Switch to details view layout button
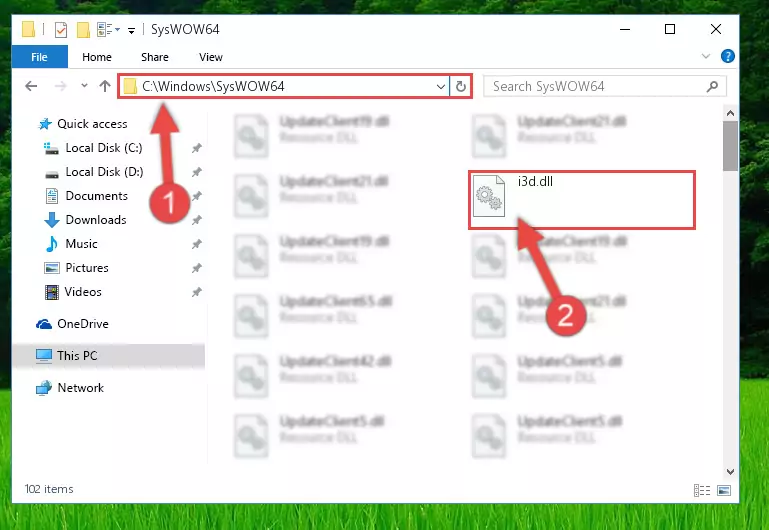Screen dimensions: 769x530 (x=702, y=490)
